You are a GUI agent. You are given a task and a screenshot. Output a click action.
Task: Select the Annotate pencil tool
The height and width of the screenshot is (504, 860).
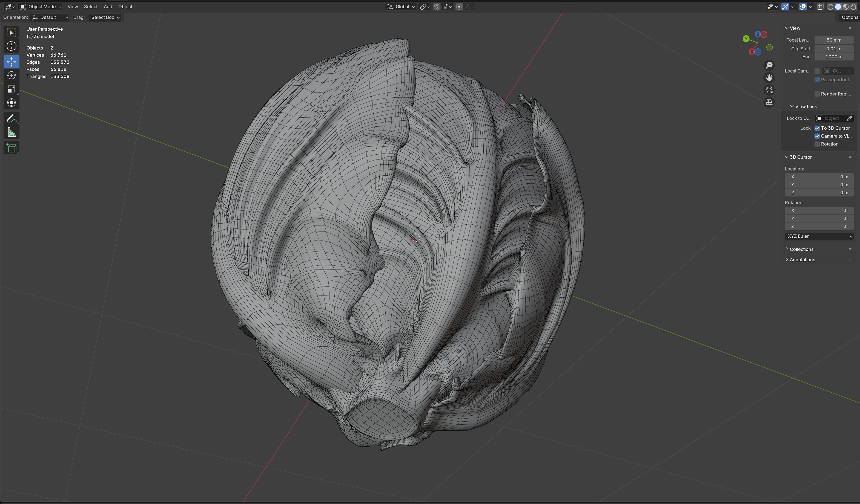(11, 119)
